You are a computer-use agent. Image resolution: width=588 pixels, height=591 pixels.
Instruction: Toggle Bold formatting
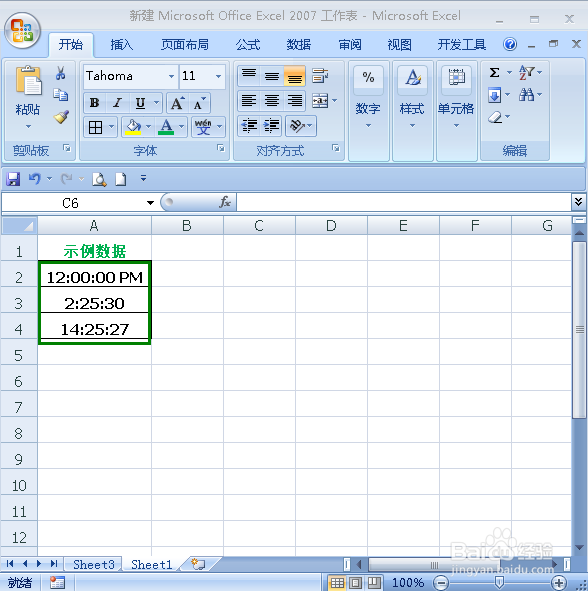coord(94,103)
